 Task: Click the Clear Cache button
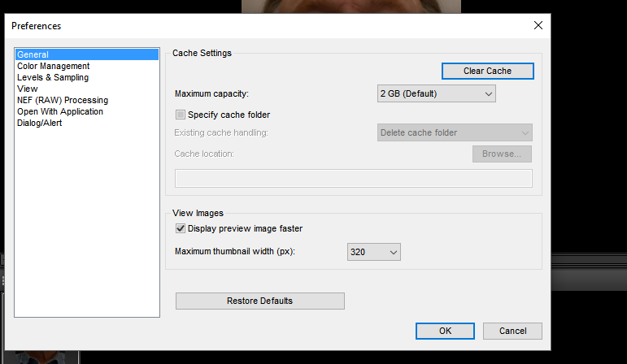pos(487,71)
